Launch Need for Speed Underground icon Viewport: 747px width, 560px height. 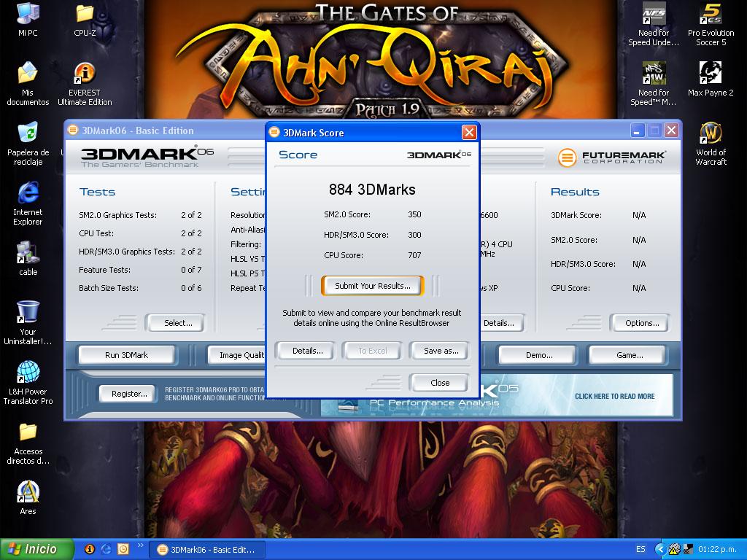[x=654, y=24]
